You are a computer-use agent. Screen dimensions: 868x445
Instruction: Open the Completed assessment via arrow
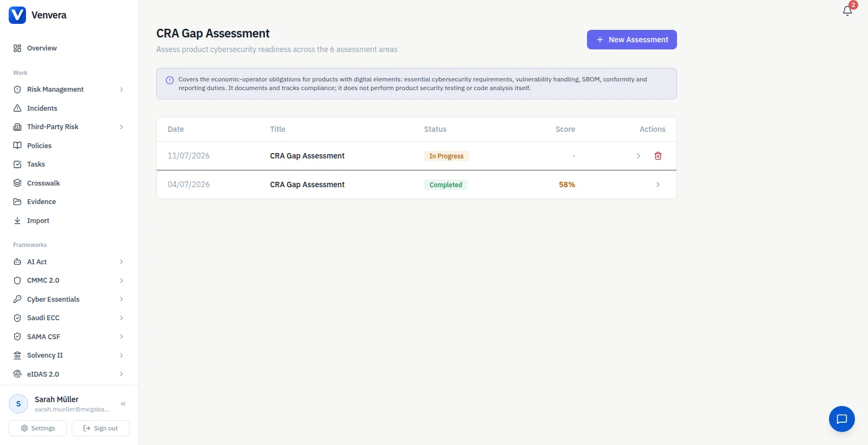pyautogui.click(x=658, y=185)
